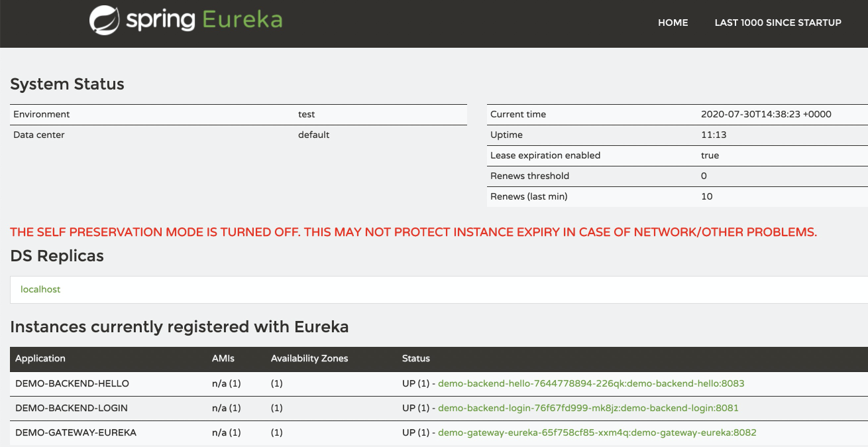
Task: Click the Environment row value test
Action: [307, 114]
